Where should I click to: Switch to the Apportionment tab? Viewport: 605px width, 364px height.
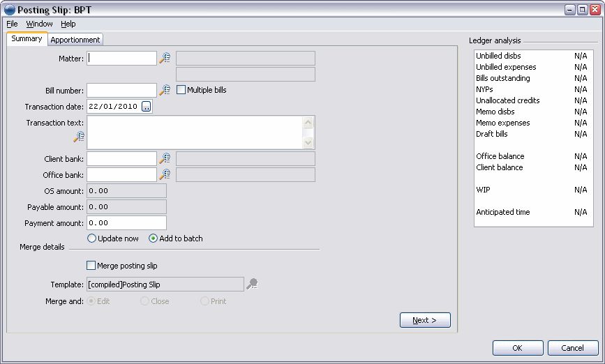click(75, 40)
